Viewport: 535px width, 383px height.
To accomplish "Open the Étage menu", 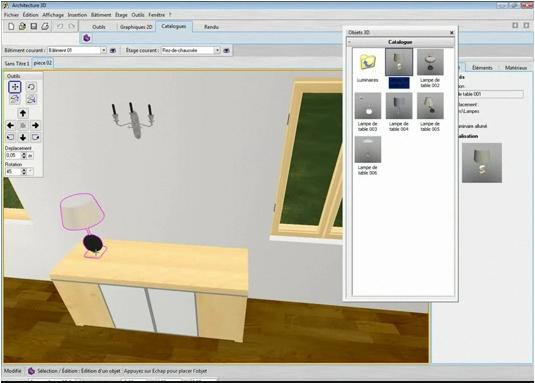I will point(121,15).
